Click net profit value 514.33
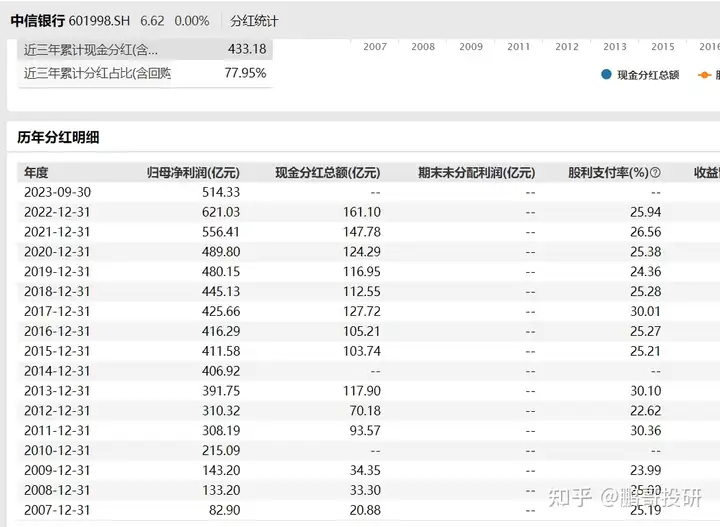The image size is (720, 527). coord(221,192)
